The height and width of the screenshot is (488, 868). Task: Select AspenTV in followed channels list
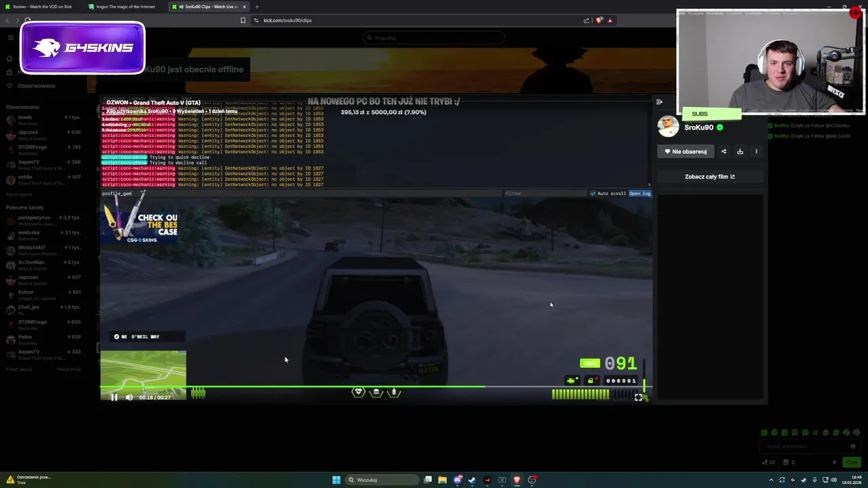44,165
